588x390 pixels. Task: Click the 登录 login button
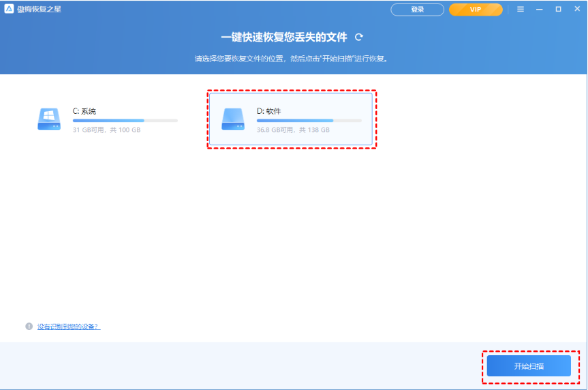click(418, 10)
